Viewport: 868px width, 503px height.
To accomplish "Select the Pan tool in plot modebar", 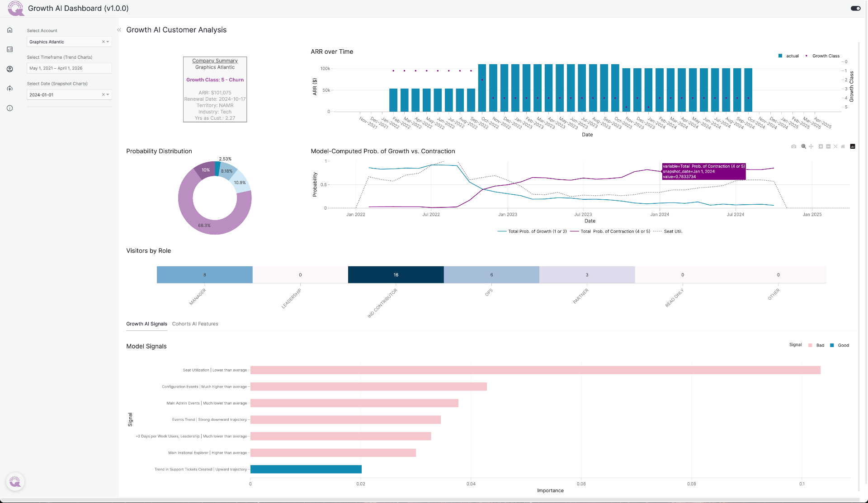I will [811, 146].
